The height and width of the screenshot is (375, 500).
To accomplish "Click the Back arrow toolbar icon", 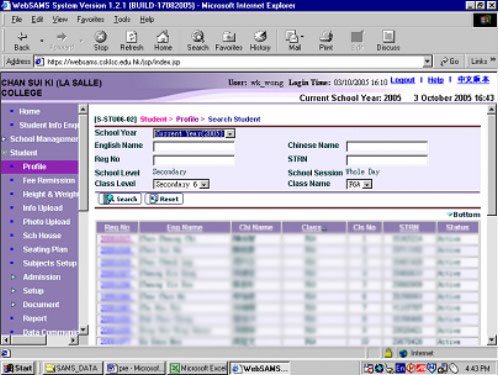I will pos(22,36).
